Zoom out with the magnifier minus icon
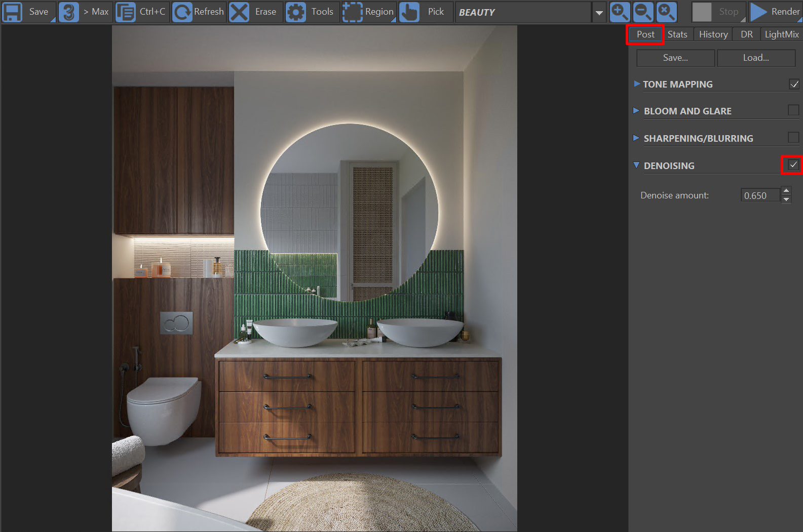Screen dimensions: 803x532 (643, 12)
